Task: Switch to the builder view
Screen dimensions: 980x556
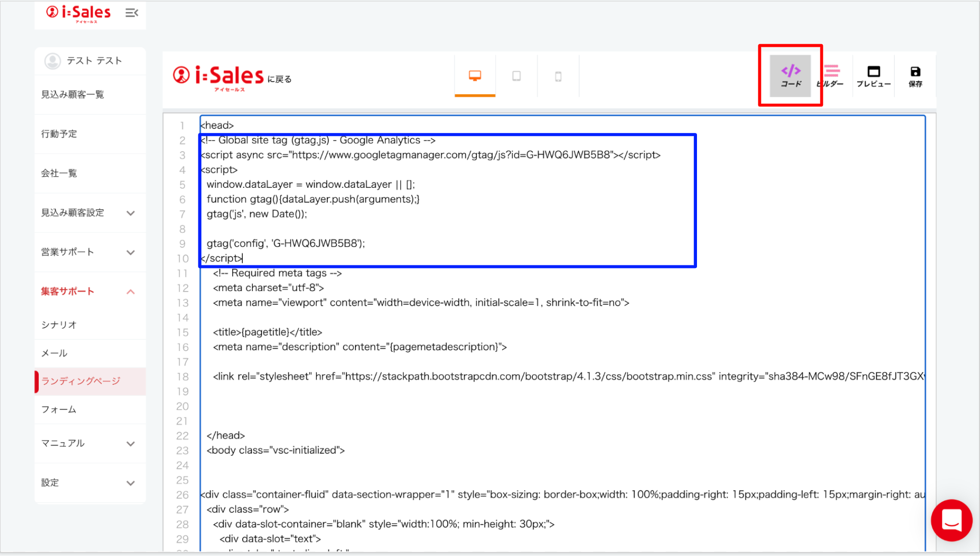Action: 831,76
